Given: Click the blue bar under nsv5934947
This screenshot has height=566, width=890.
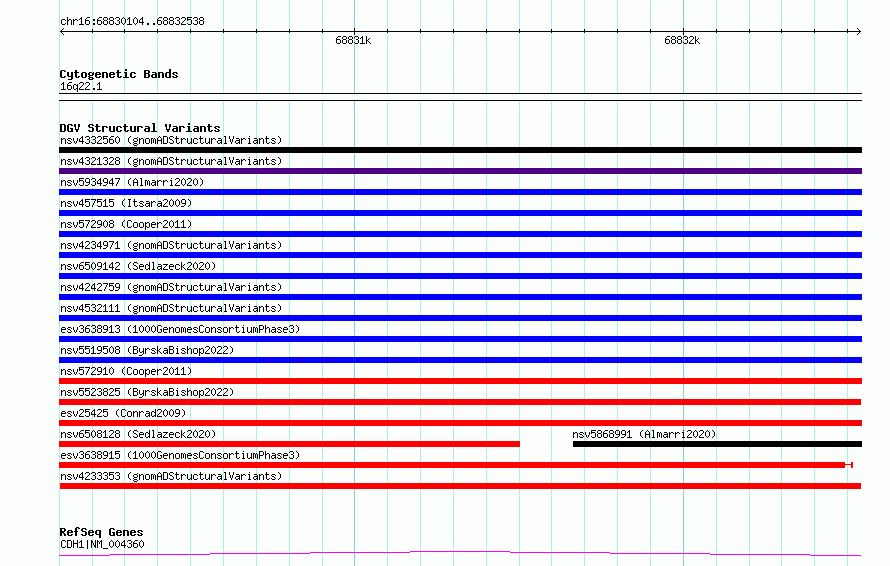Looking at the screenshot, I should click(460, 192).
